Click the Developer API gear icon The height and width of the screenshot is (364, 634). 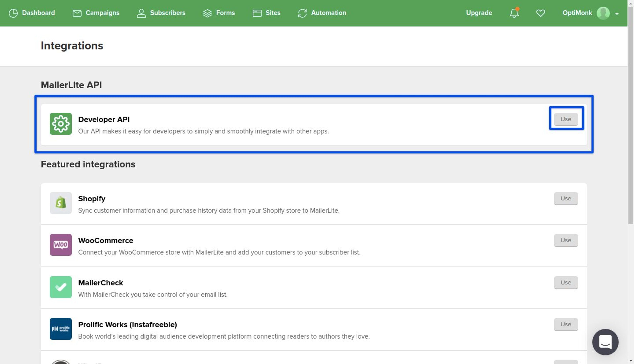pyautogui.click(x=61, y=124)
